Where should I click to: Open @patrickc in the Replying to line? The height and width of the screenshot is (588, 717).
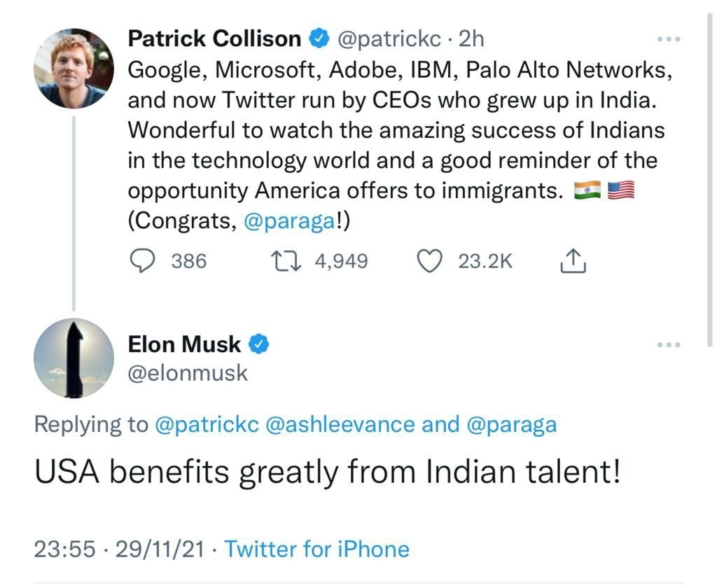click(x=206, y=425)
